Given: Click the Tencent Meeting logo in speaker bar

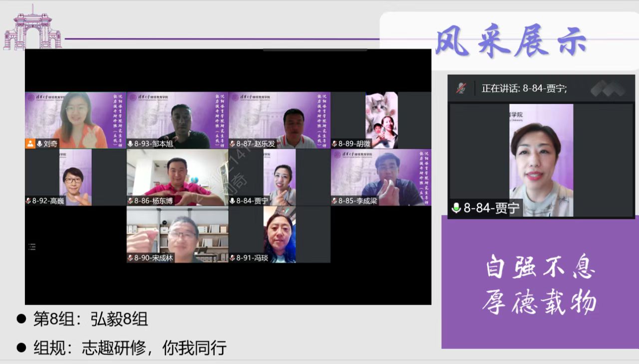Looking at the screenshot, I should point(607,88).
